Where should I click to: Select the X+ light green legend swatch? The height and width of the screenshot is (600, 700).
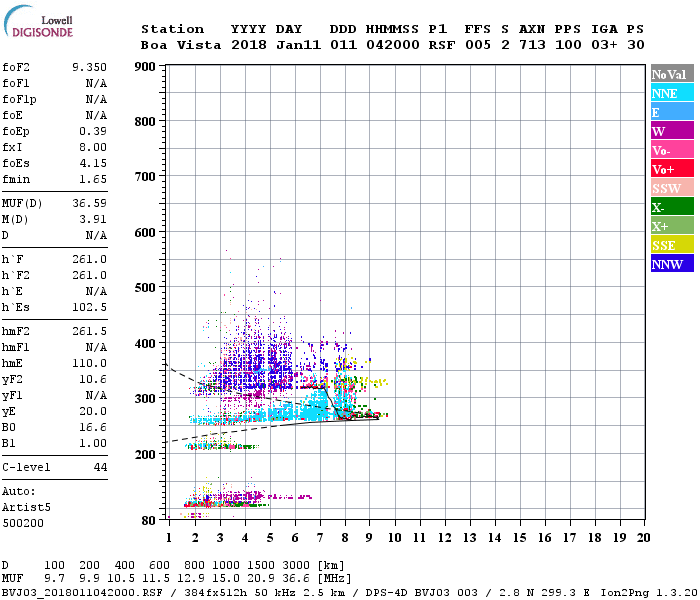click(672, 225)
